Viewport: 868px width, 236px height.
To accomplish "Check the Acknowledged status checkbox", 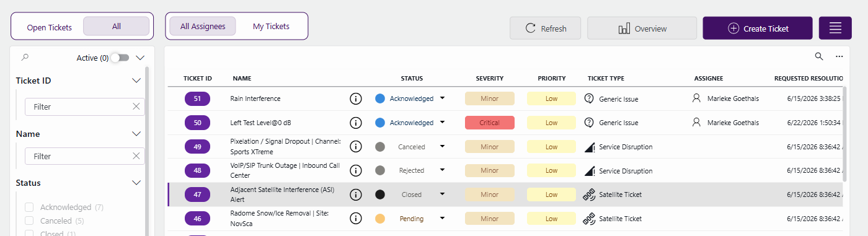I will tap(29, 207).
